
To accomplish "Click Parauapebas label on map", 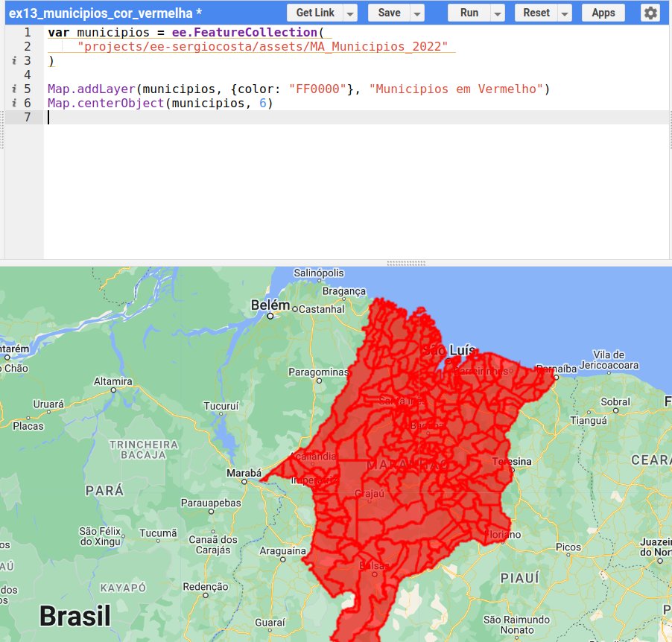I will (211, 502).
